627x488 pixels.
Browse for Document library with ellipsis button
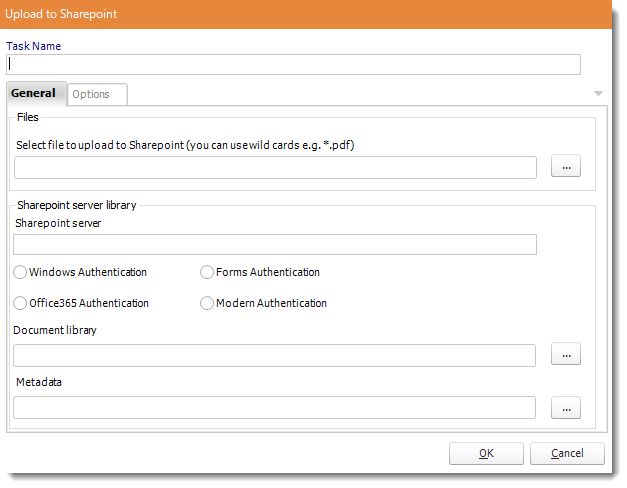click(566, 354)
